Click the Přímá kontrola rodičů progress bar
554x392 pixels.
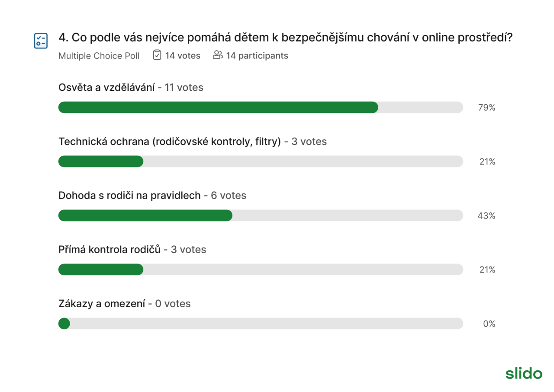[x=261, y=270]
